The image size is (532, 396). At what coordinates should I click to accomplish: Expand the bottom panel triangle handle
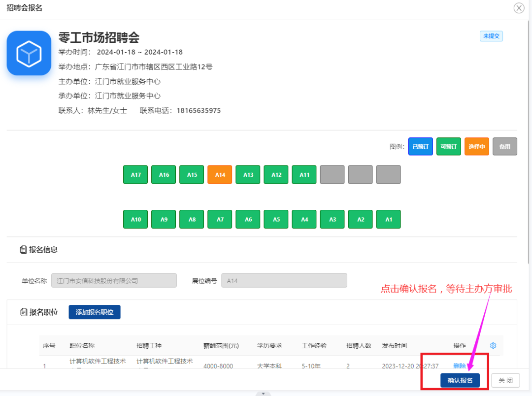(263, 394)
